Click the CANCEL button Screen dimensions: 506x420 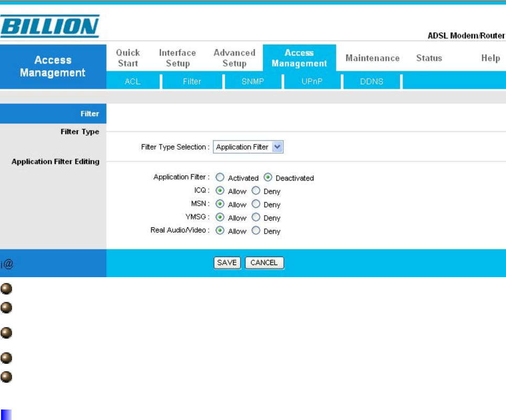[x=265, y=263]
